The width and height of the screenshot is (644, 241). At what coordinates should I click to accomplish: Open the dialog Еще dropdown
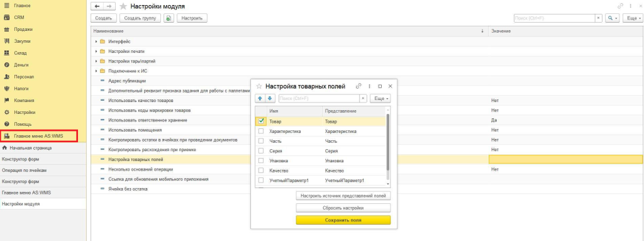[x=380, y=99]
